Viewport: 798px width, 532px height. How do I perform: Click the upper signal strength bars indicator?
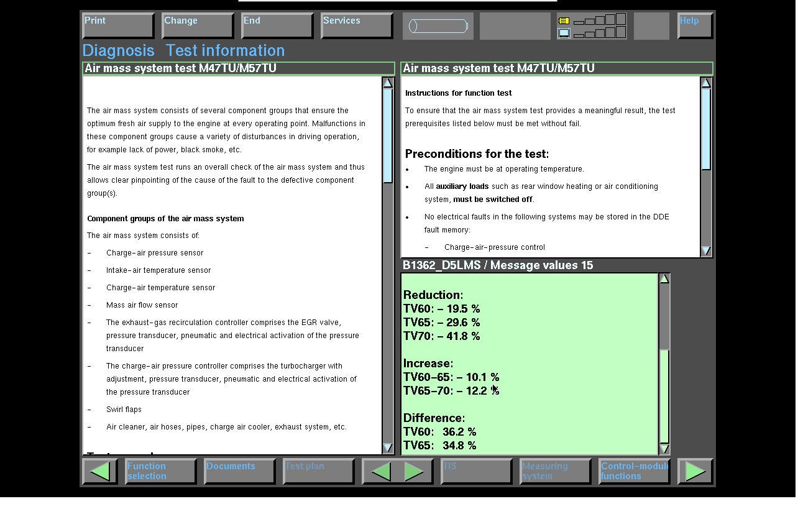point(599,20)
